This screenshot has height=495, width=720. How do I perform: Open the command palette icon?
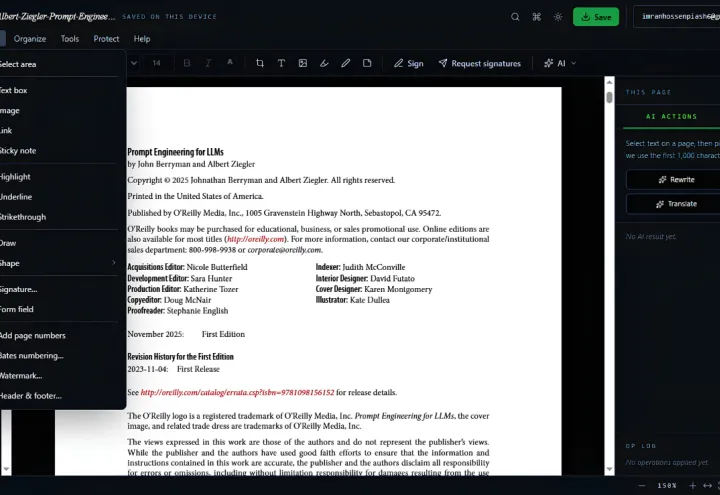(x=536, y=17)
